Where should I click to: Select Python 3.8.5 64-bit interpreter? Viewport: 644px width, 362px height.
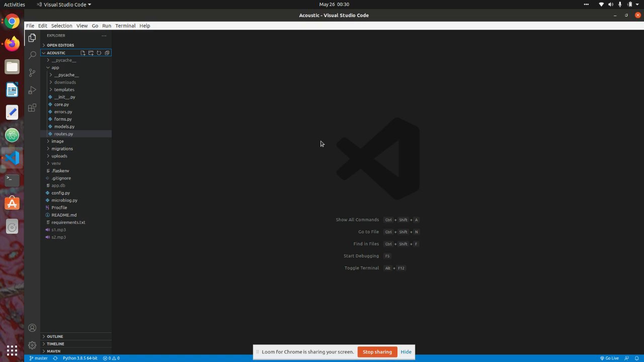pyautogui.click(x=80, y=358)
